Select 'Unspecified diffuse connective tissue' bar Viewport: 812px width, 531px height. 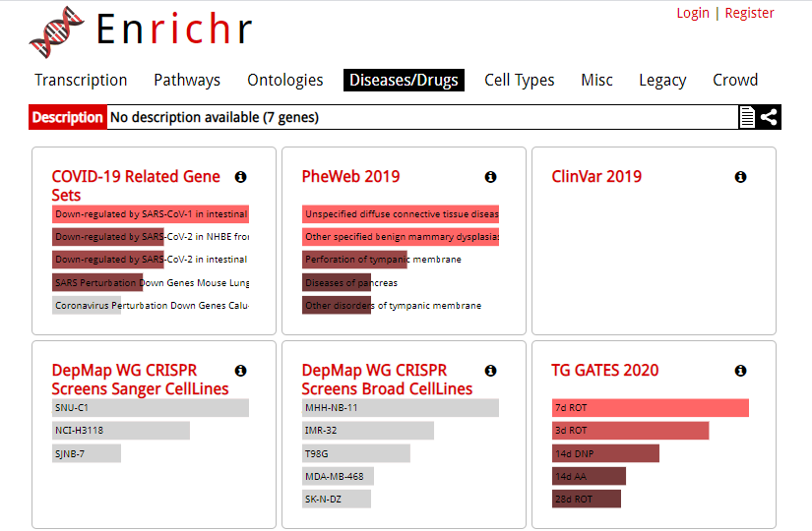[401, 214]
